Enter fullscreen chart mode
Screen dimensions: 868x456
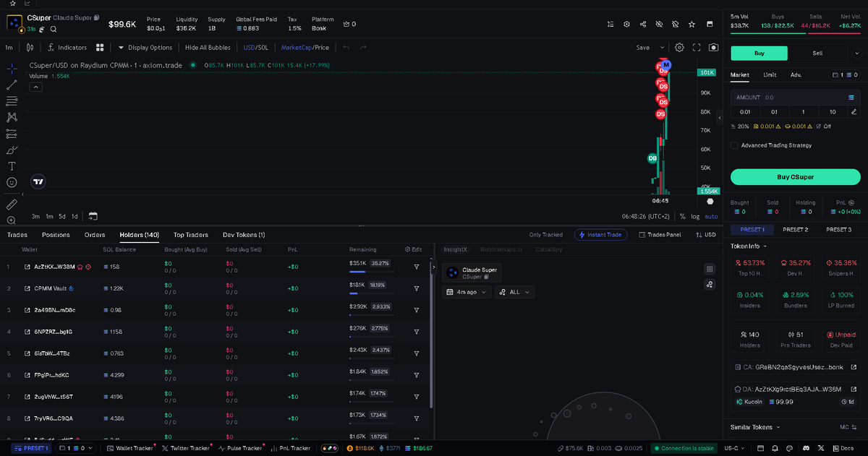[x=697, y=47]
